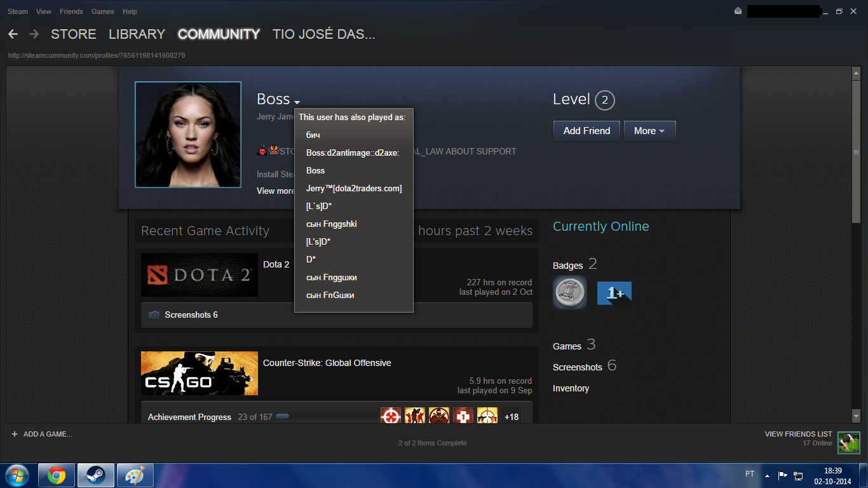Open the Dota 2 game title link
868x488 pixels.
point(276,264)
